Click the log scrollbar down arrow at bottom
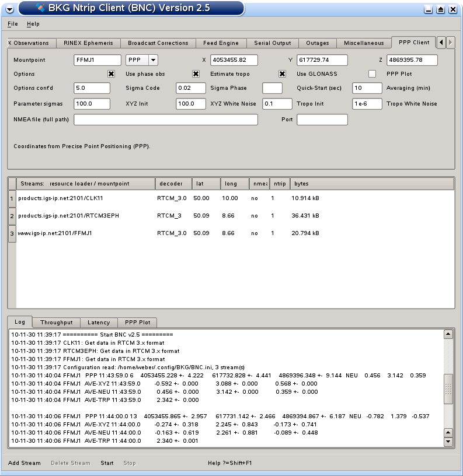Screen dimensions: 463x476 (448, 442)
